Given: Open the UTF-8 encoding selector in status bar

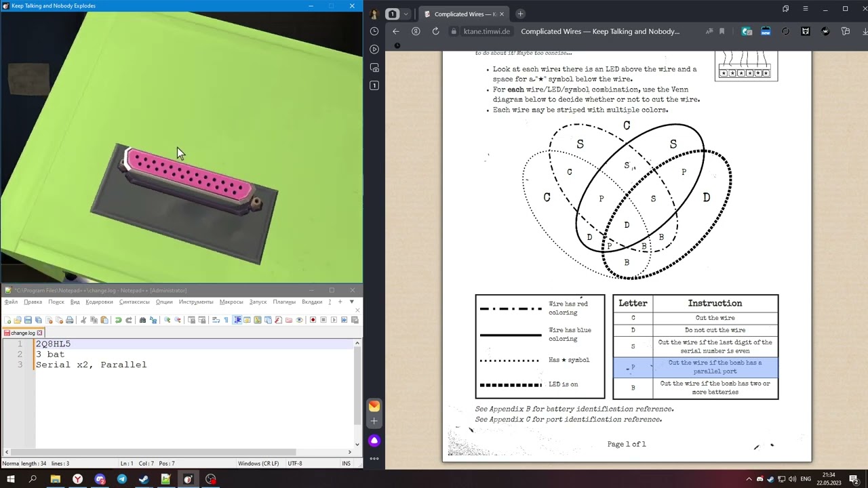Looking at the screenshot, I should pyautogui.click(x=295, y=464).
